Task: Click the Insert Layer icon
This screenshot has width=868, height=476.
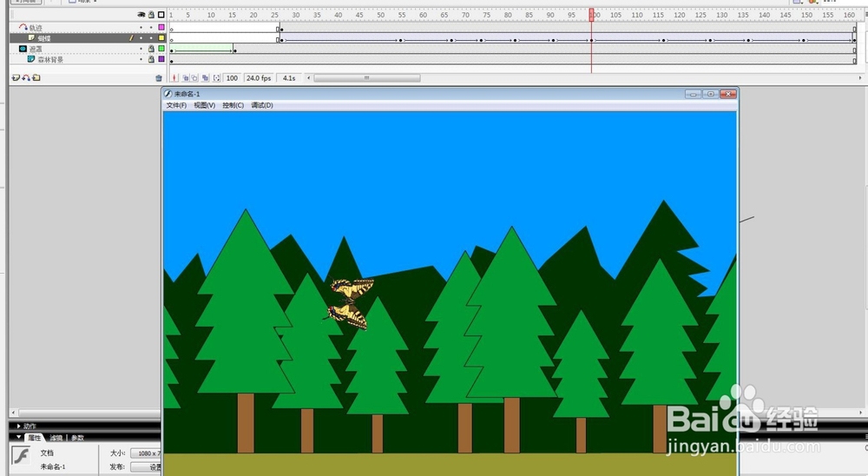Action: pos(16,77)
